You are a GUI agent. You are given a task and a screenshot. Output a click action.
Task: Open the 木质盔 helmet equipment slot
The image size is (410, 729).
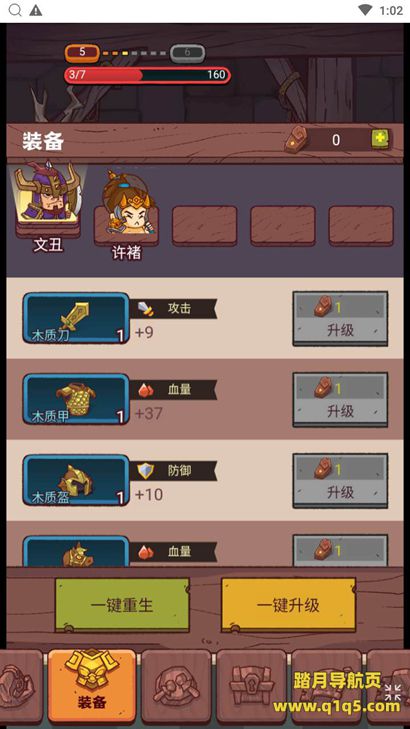tap(76, 480)
